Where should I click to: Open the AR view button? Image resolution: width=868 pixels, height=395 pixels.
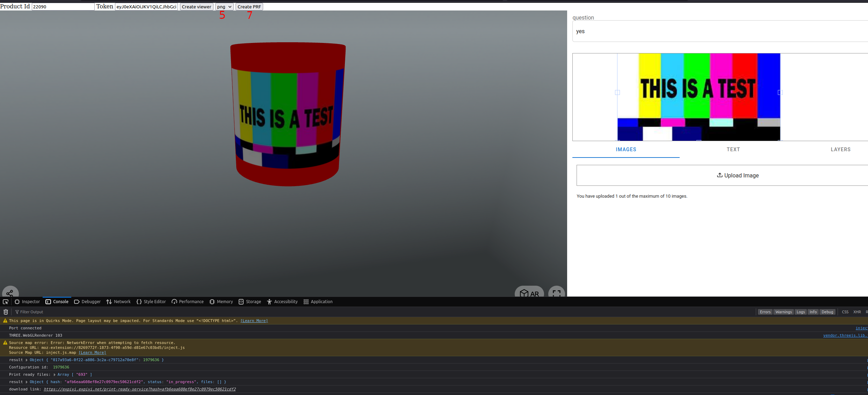coord(529,293)
